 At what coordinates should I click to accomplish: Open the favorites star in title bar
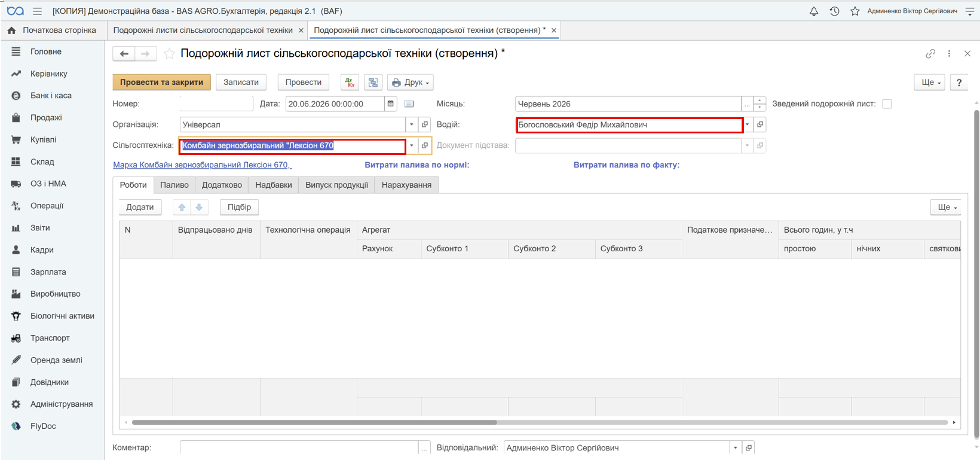(855, 11)
